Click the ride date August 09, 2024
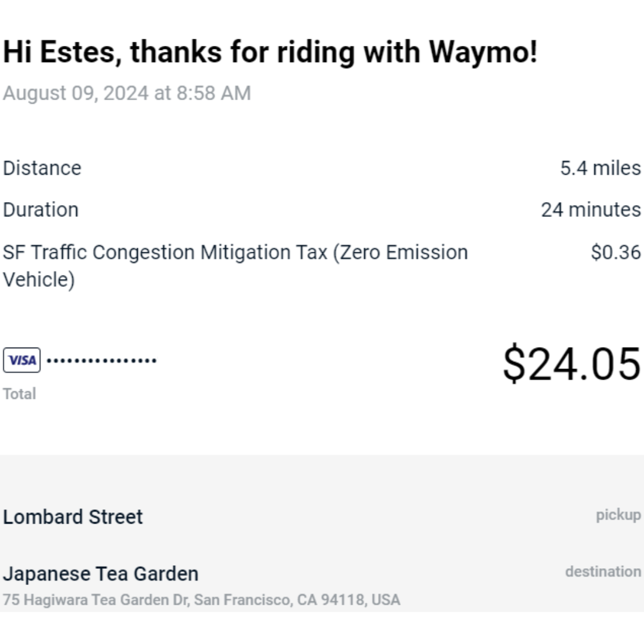This screenshot has width=644, height=644. point(75,93)
